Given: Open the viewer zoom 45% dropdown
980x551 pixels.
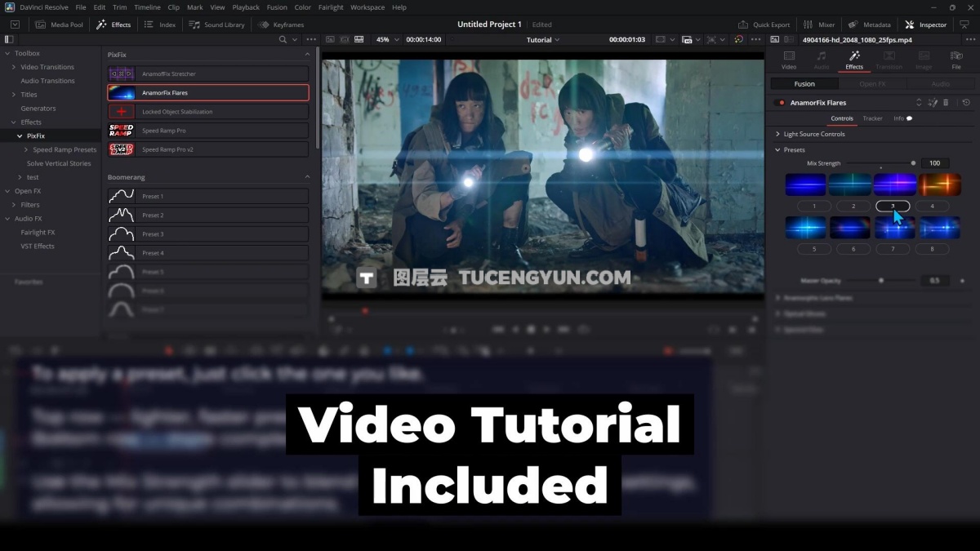Looking at the screenshot, I should (x=386, y=39).
